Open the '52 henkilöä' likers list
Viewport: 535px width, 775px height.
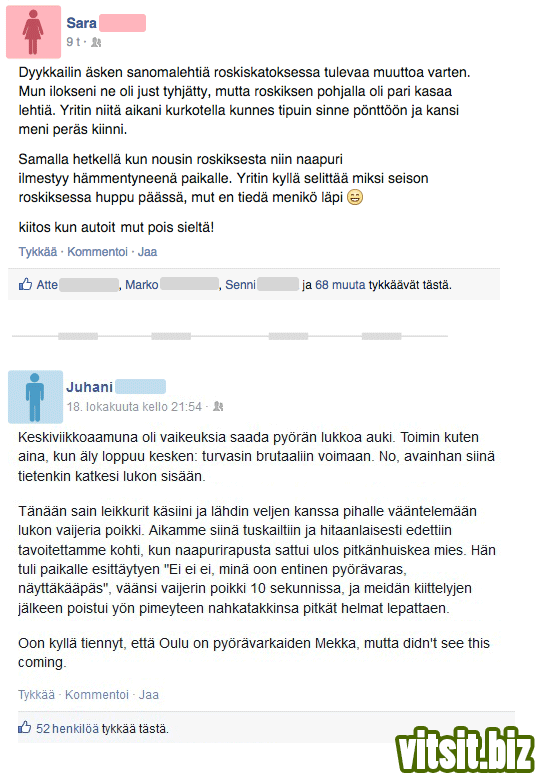coord(67,728)
